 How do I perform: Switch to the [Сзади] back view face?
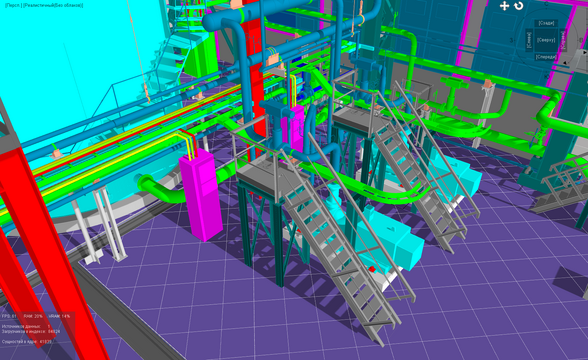tap(546, 23)
